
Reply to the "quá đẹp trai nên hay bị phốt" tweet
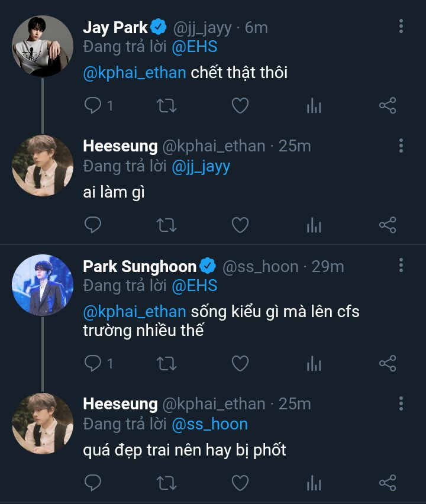(x=93, y=483)
